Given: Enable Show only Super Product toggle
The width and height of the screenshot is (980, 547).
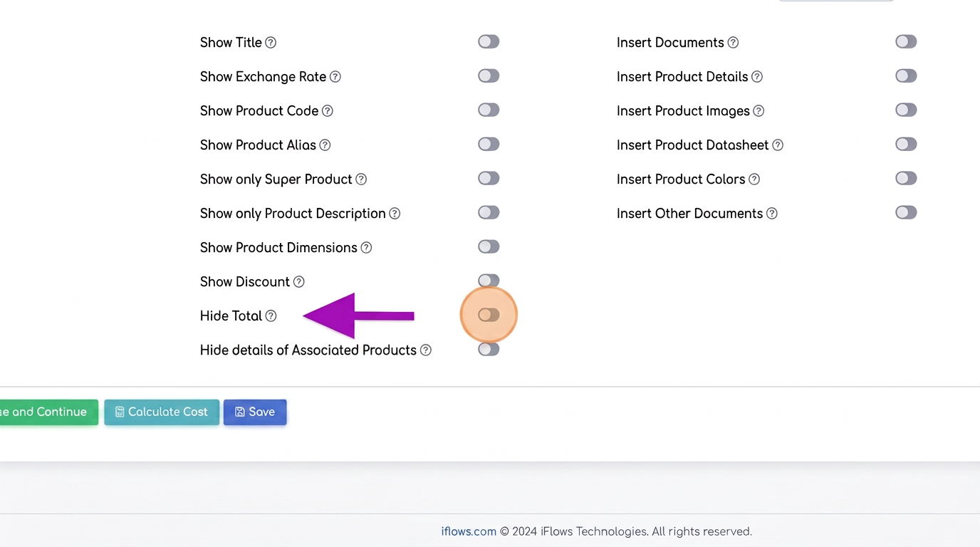Looking at the screenshot, I should [489, 178].
